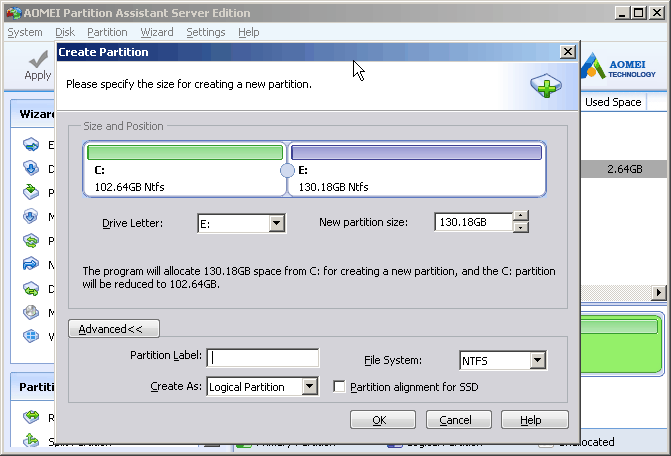Viewport: 671px width, 456px height.
Task: Click the second wizard icon with down arrow
Action: click(x=31, y=169)
